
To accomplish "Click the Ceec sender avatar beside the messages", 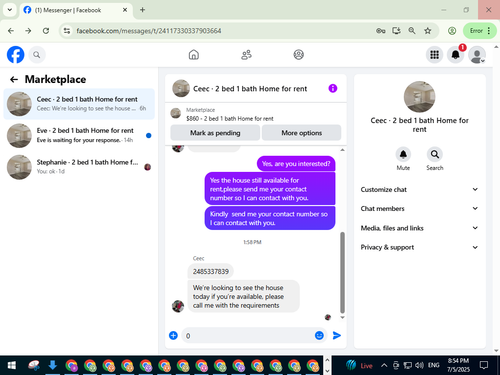I will tap(178, 306).
